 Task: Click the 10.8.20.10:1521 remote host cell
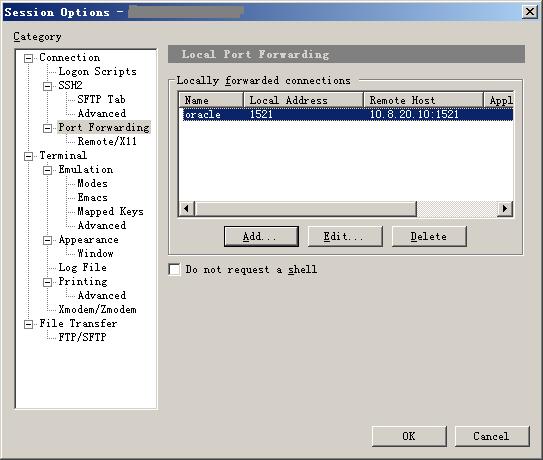414,115
